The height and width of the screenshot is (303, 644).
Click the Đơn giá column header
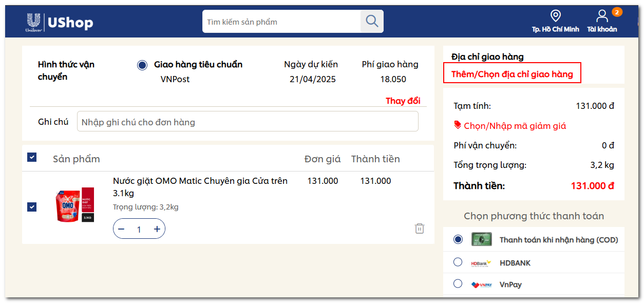(323, 159)
